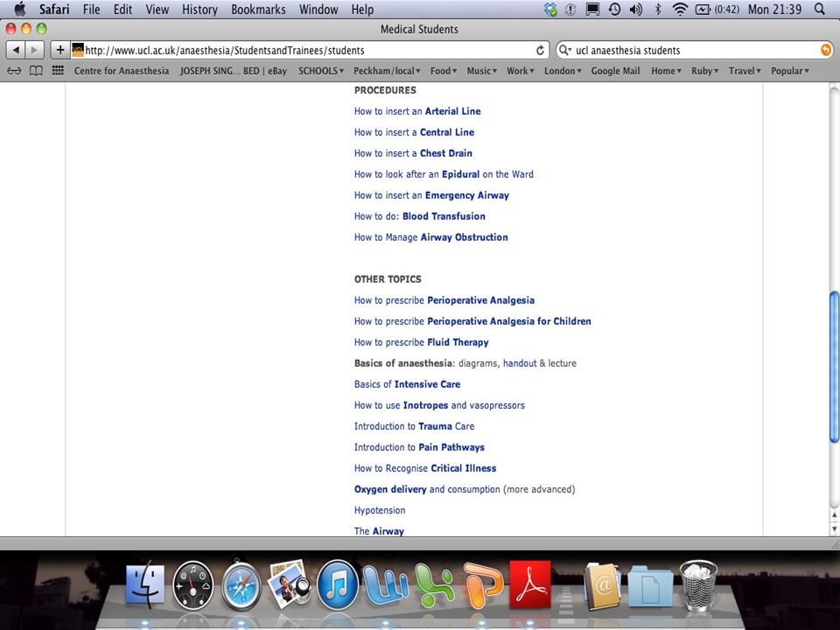Open the Hypotension link
The image size is (840, 630).
click(379, 510)
